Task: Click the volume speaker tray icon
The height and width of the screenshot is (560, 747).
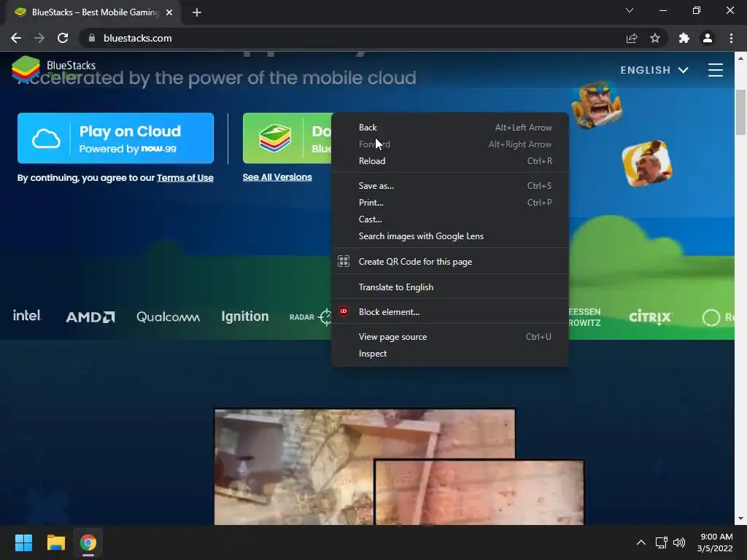Action: tap(679, 542)
